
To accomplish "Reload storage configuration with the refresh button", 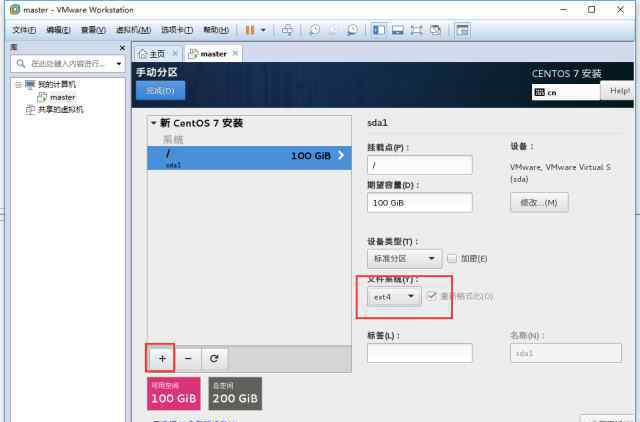I will (214, 359).
